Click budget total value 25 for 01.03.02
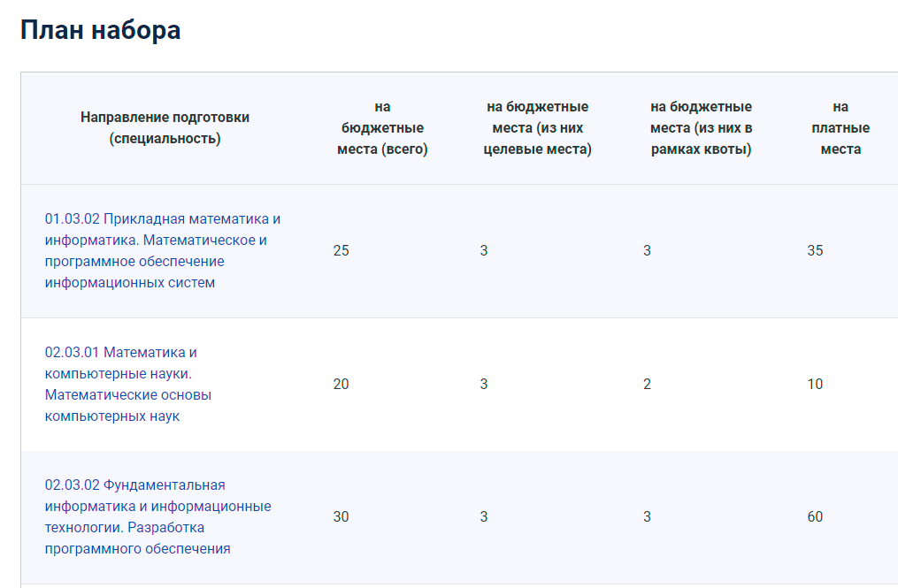898x588 pixels. [x=341, y=251]
